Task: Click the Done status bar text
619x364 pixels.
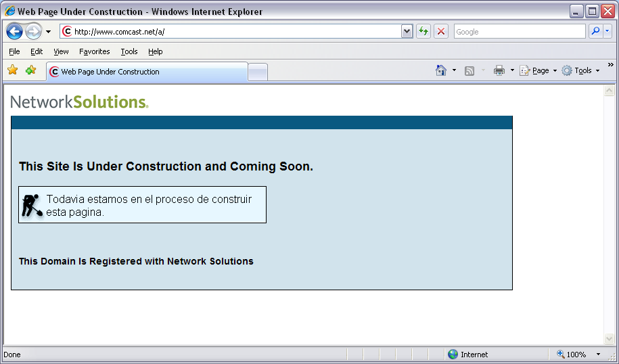Action: click(12, 355)
